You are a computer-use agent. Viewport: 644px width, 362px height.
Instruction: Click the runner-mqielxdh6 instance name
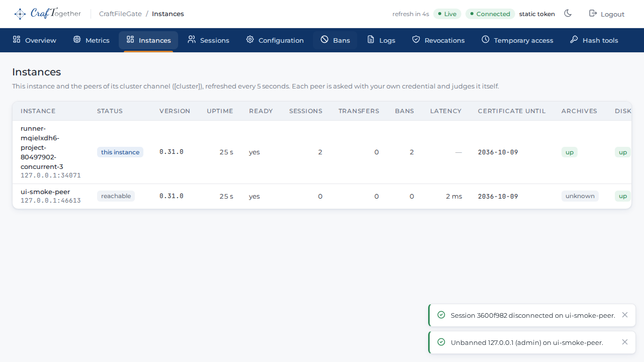pos(42,148)
